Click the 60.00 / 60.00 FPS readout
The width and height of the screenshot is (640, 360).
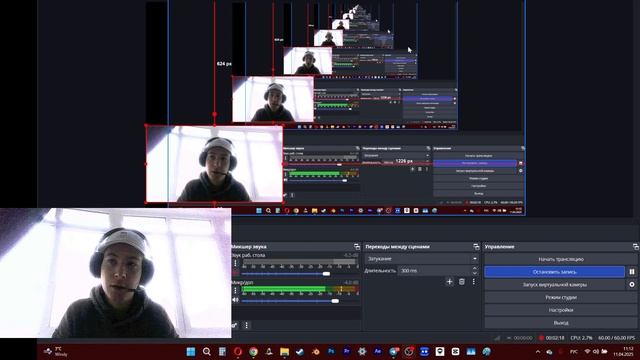coord(616,338)
